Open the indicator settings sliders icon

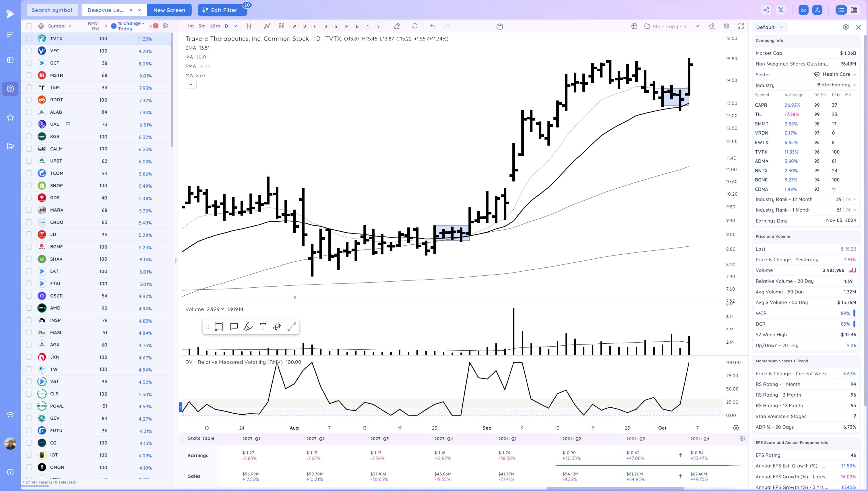(x=249, y=26)
